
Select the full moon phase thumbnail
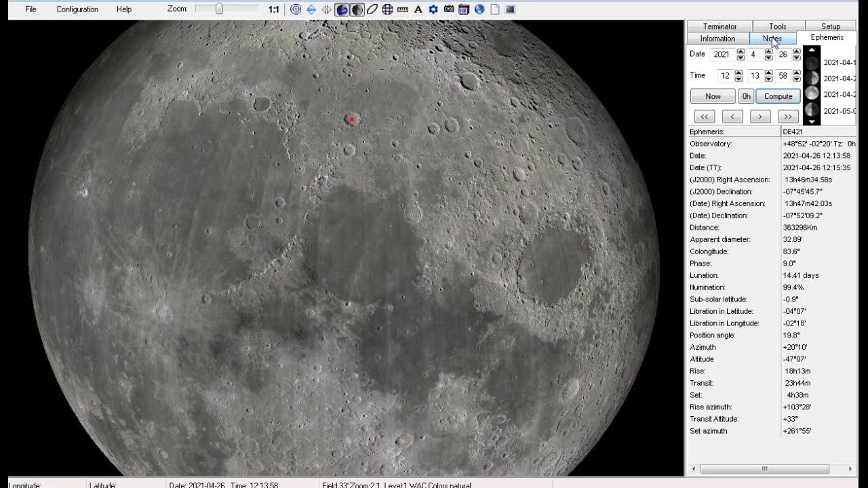(812, 94)
